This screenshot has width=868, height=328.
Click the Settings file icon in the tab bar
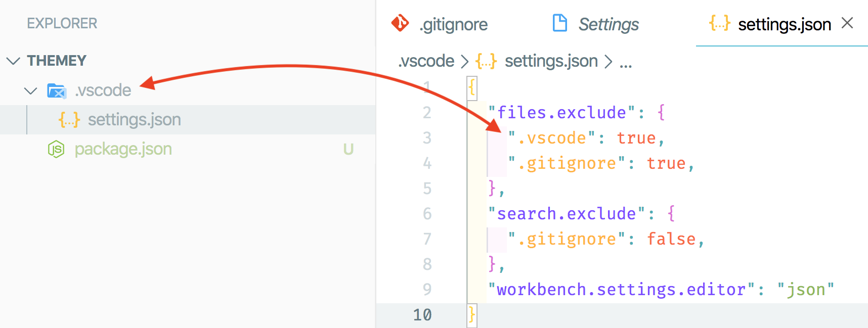tap(559, 23)
